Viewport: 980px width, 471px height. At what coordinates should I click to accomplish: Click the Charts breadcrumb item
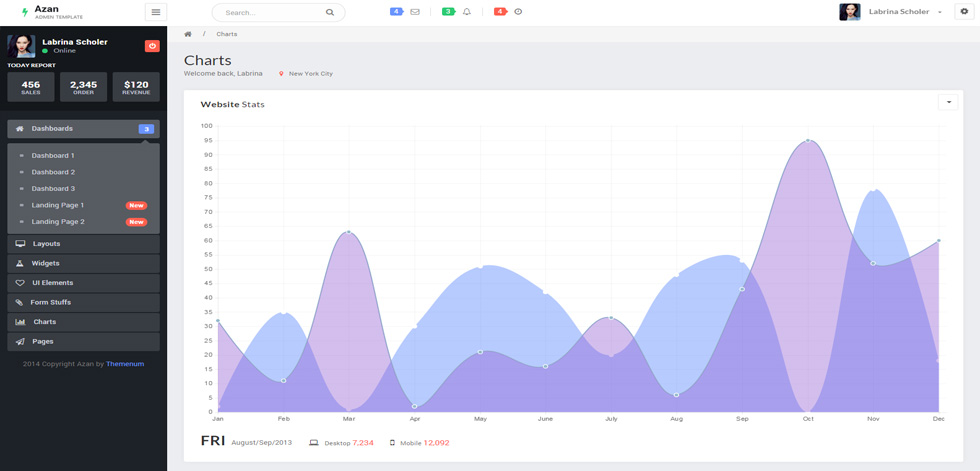pos(226,34)
